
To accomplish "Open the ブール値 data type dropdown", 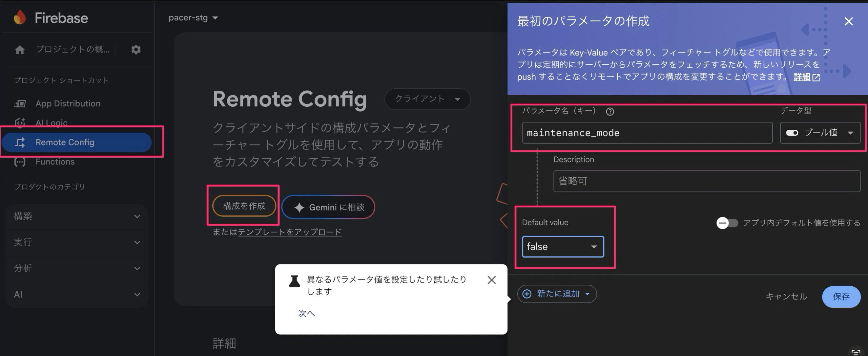I will [x=820, y=133].
